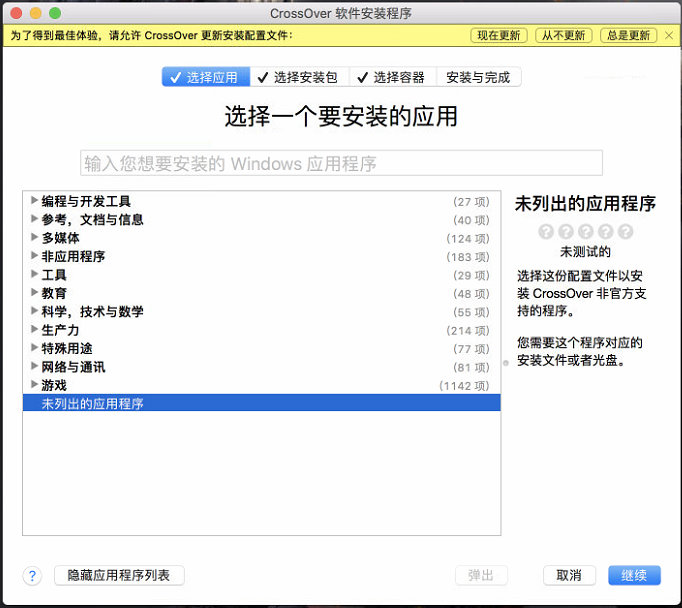The height and width of the screenshot is (608, 682).
Task: Click the (124 项) count text
Action: (468, 239)
